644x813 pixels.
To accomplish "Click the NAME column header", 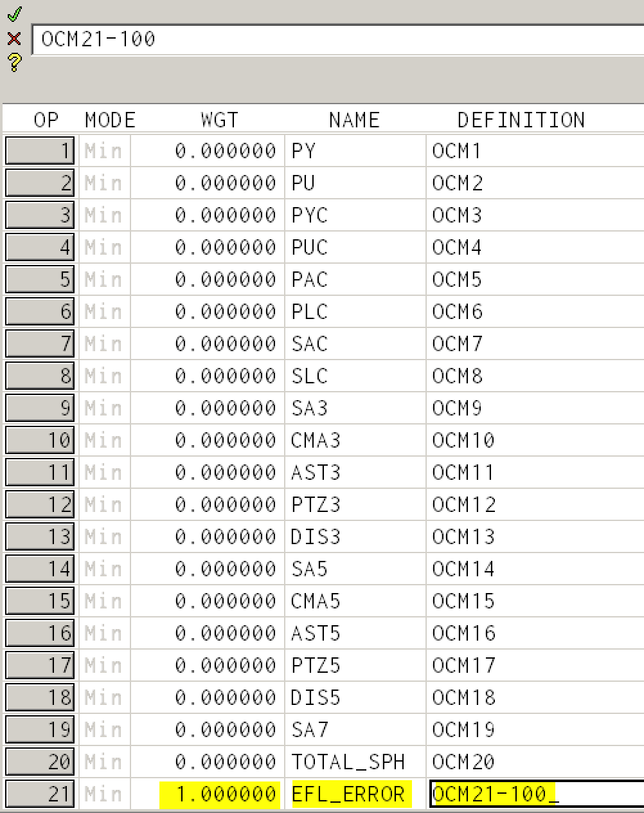I will [x=354, y=120].
